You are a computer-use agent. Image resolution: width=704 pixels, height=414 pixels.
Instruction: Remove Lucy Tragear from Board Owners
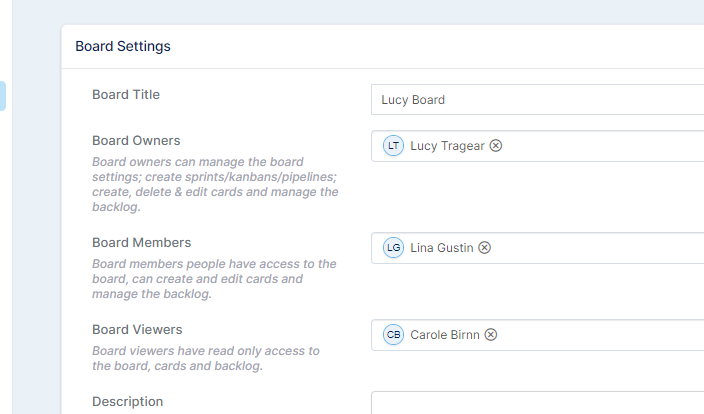click(496, 145)
